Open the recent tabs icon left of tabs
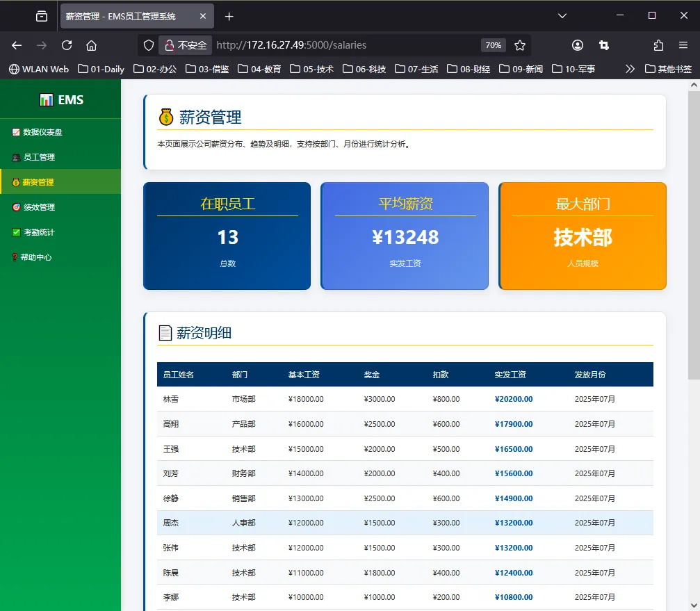Viewport: 700px width, 611px height. (42, 17)
